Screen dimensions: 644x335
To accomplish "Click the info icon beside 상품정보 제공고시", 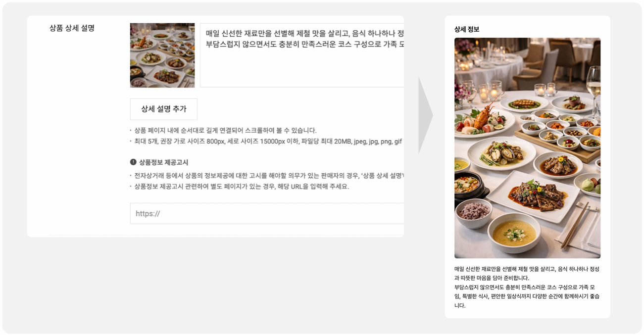I will tap(133, 162).
